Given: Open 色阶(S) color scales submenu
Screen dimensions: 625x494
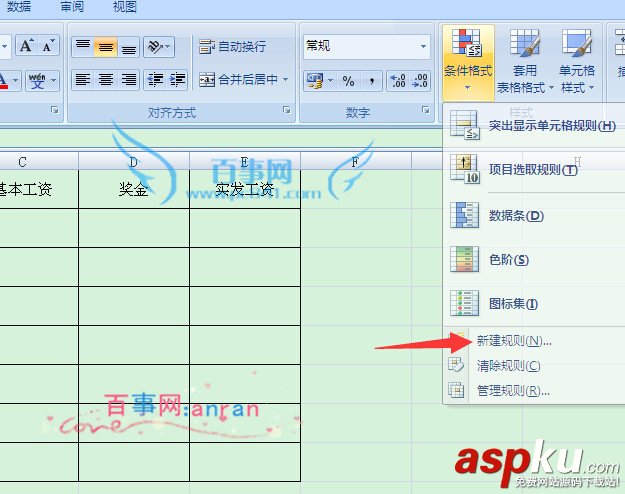Looking at the screenshot, I should point(534,260).
